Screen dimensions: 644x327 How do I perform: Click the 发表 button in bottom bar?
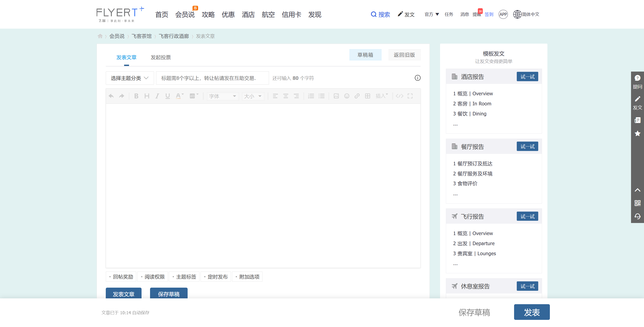click(x=532, y=312)
